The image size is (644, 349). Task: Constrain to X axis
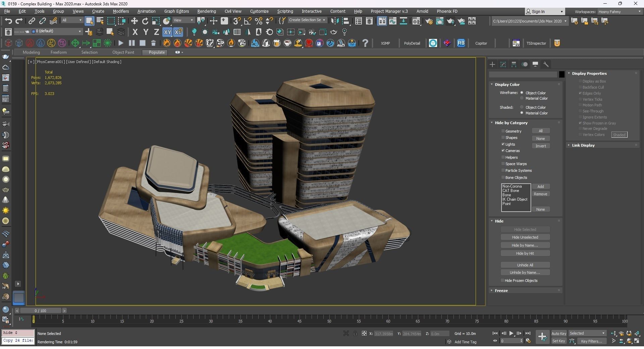point(135,32)
